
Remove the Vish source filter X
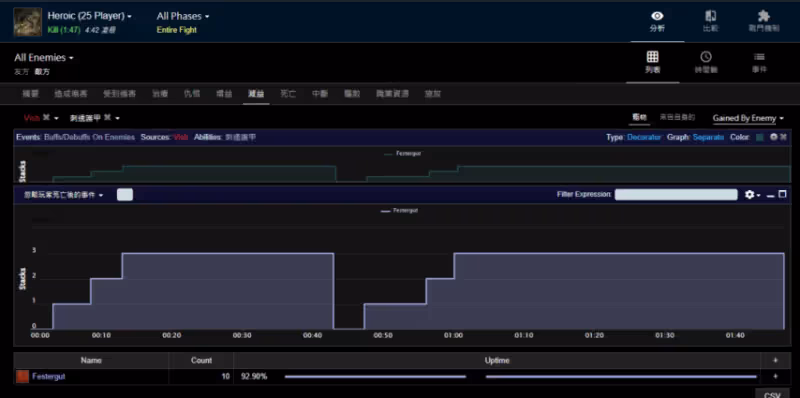(46, 118)
